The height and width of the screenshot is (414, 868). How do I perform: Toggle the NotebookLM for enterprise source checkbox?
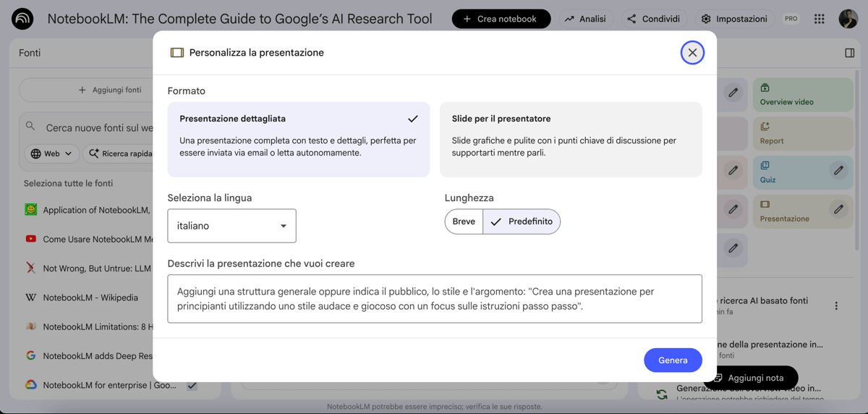[x=192, y=386]
